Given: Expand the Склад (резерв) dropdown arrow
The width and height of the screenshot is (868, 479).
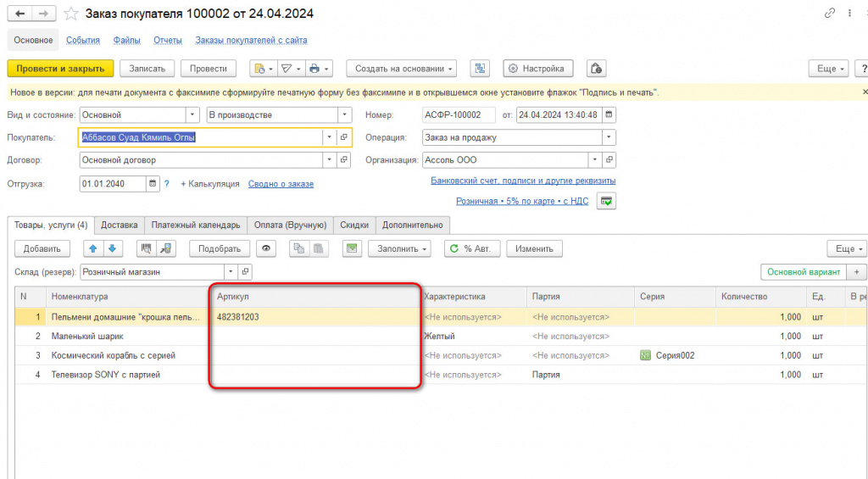Looking at the screenshot, I should pos(231,272).
